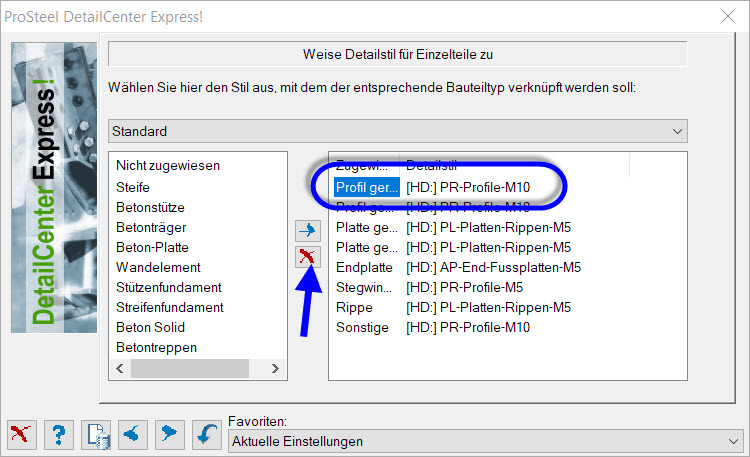
Task: Select Streifenfundament in the left list
Action: click(170, 308)
